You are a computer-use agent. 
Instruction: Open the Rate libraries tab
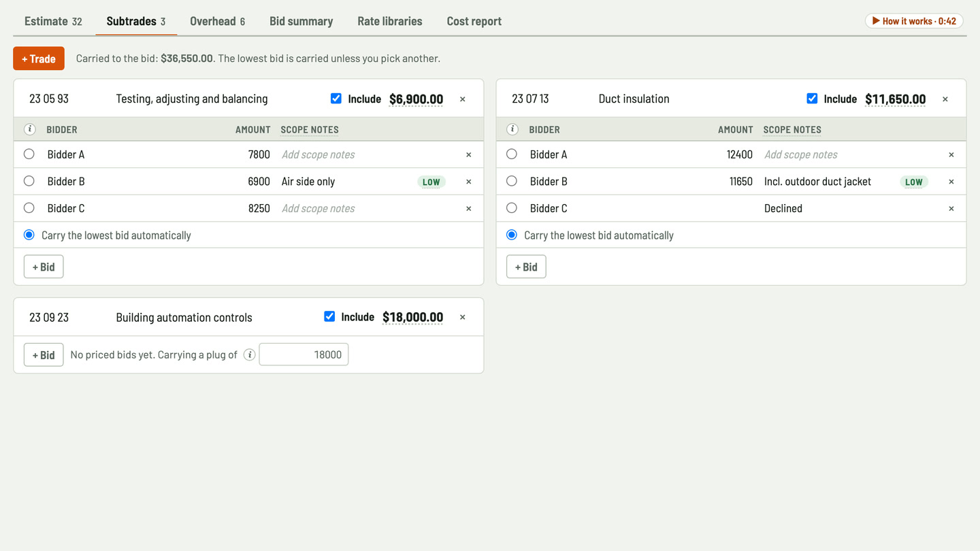pyautogui.click(x=390, y=21)
